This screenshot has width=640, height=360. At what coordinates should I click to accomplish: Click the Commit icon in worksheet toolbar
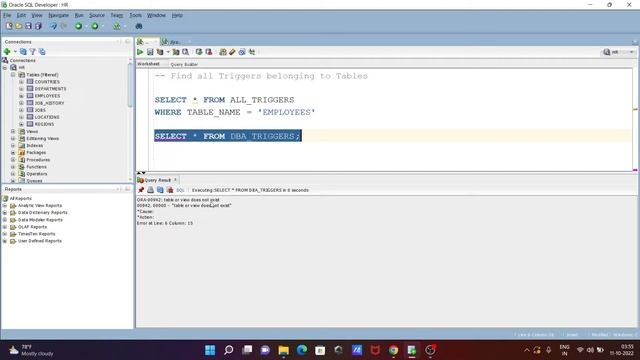(x=199, y=52)
